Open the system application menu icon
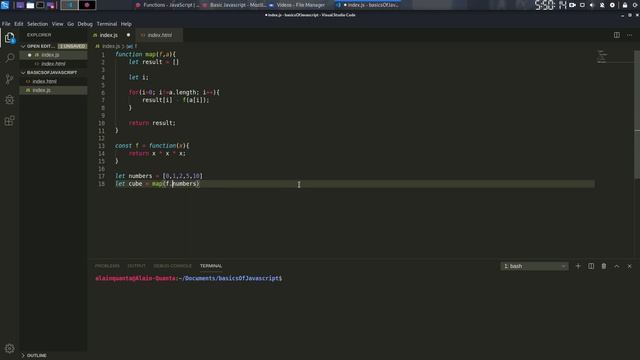 tap(5, 5)
